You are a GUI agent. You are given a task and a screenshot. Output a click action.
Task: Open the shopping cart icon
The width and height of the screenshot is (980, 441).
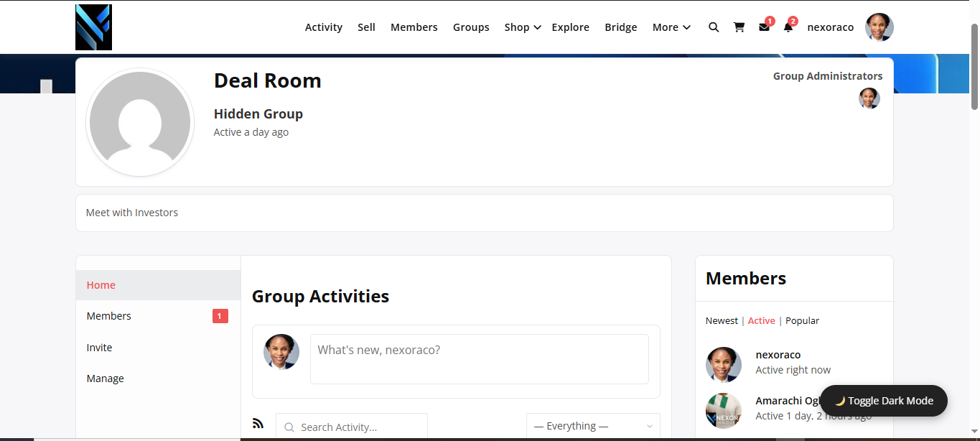tap(739, 27)
